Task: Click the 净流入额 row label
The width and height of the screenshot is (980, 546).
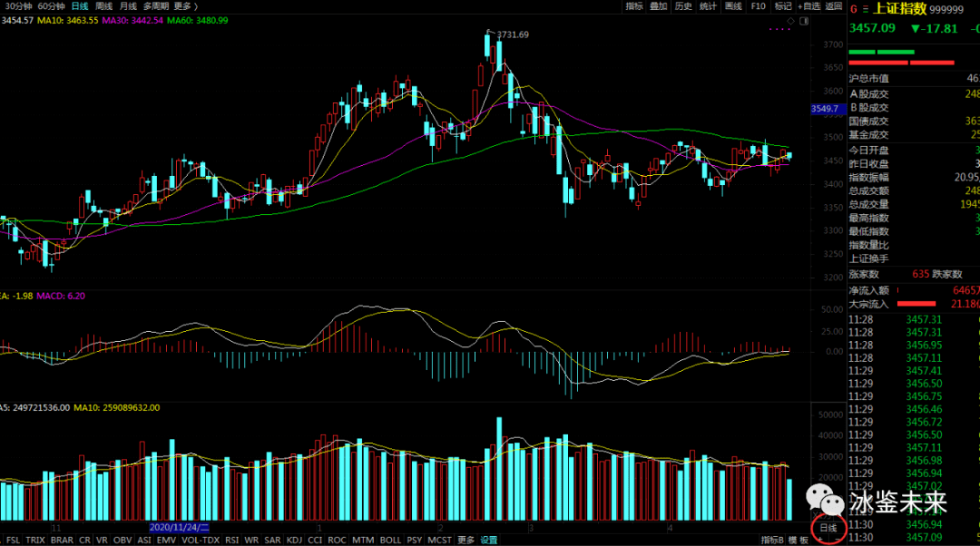Action: [x=868, y=290]
